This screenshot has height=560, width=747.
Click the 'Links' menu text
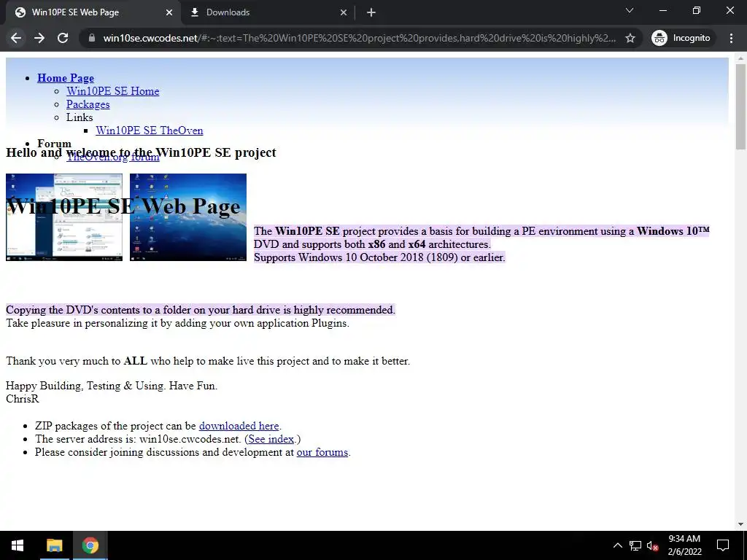coord(80,117)
